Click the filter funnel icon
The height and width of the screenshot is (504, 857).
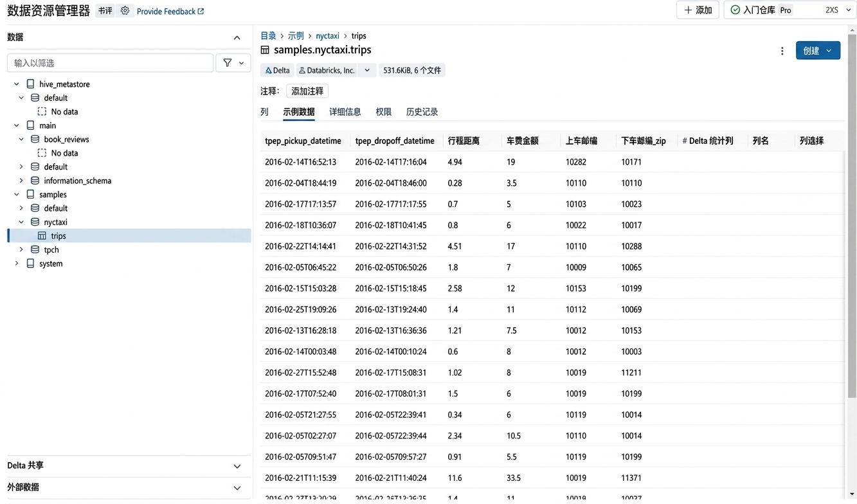point(228,63)
